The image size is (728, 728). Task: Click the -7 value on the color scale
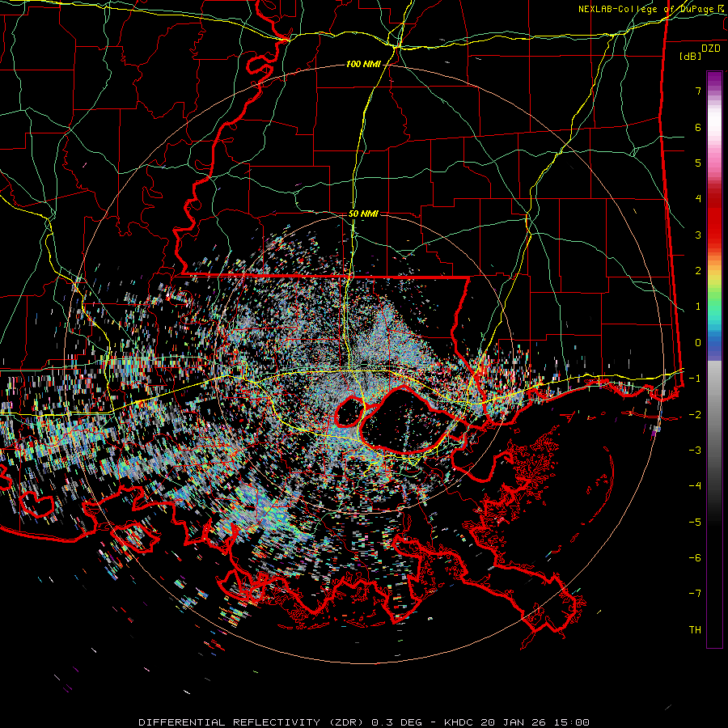tap(695, 594)
